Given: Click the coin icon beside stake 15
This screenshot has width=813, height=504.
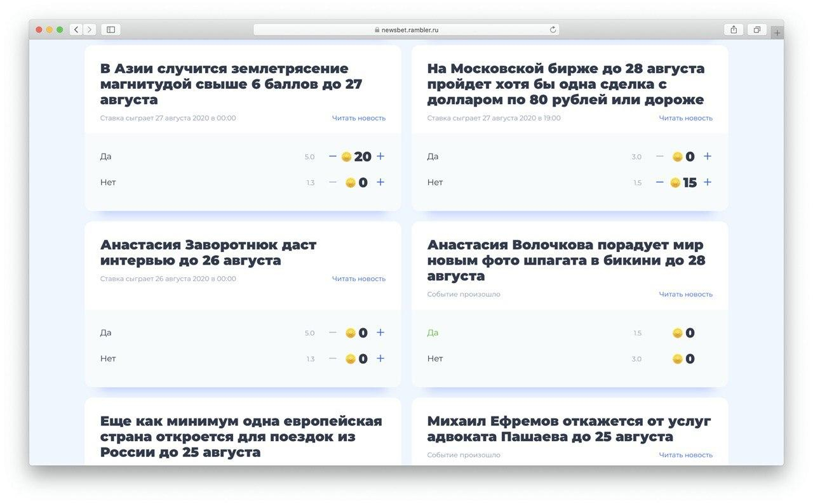Looking at the screenshot, I should coord(675,183).
